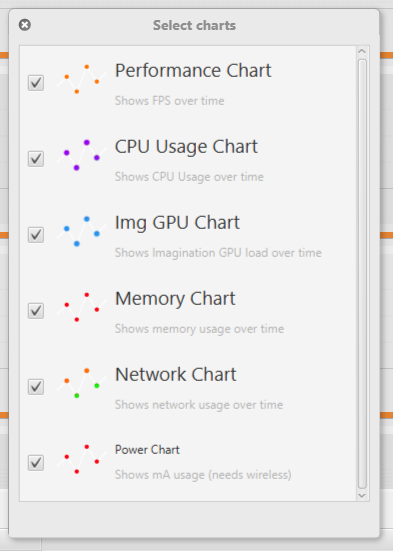Viewport: 393px width, 551px height.
Task: Click the orange-green Network Chart icon
Action: point(82,383)
